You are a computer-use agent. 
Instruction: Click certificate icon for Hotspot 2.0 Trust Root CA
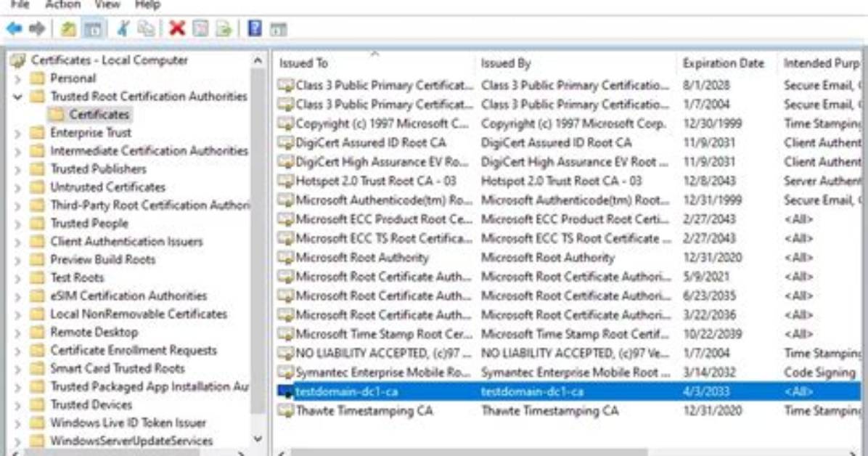click(x=286, y=181)
